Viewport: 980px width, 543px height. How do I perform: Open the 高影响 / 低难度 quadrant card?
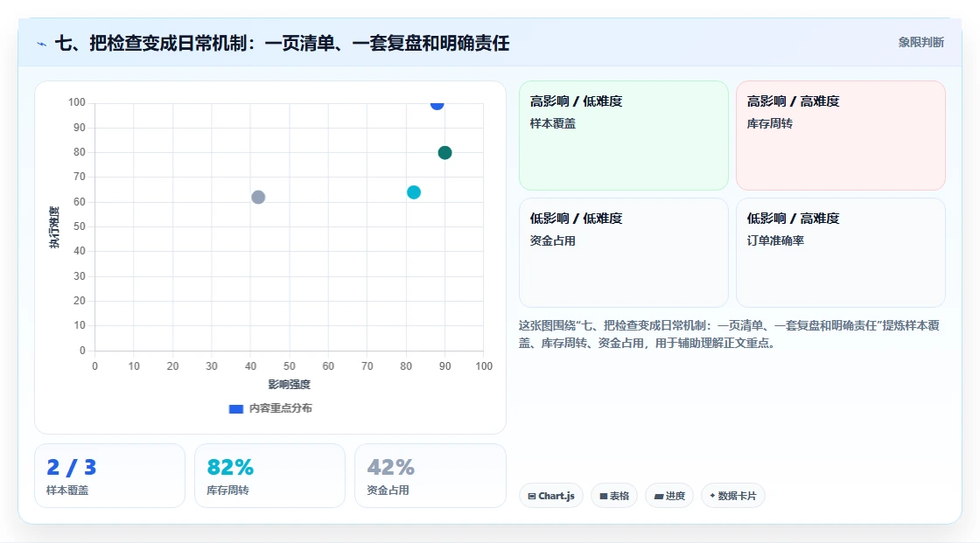pos(624,135)
